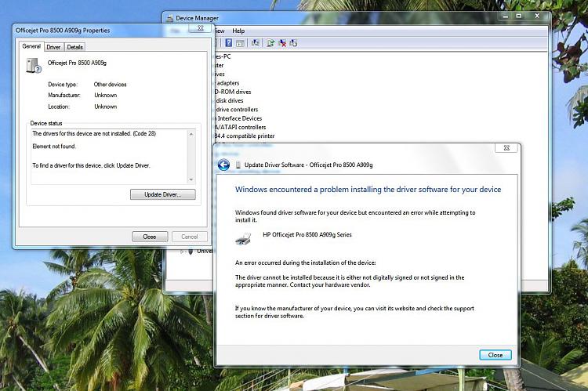This screenshot has width=588, height=391.
Task: Click the device status scrollbar down arrow
Action: (191, 179)
